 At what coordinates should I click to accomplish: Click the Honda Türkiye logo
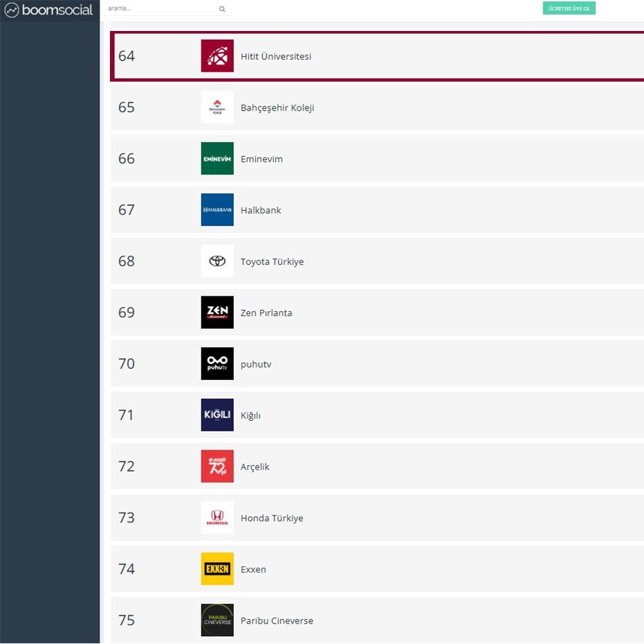coord(217,518)
